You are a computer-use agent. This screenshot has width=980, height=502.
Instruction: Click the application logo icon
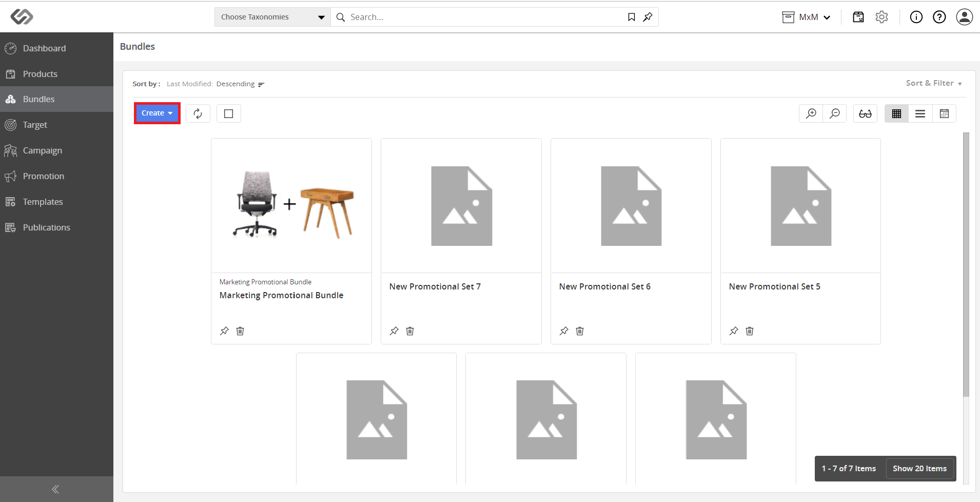22,16
